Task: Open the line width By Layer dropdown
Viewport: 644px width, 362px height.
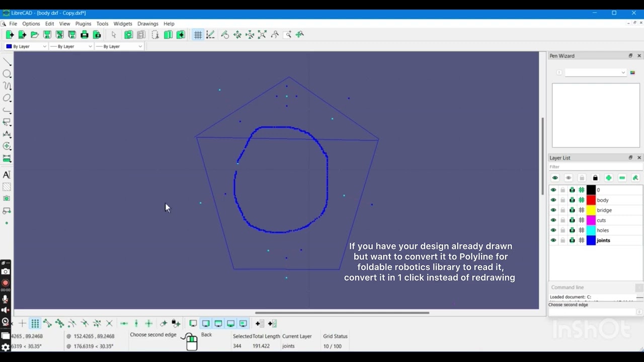Action: [71, 46]
